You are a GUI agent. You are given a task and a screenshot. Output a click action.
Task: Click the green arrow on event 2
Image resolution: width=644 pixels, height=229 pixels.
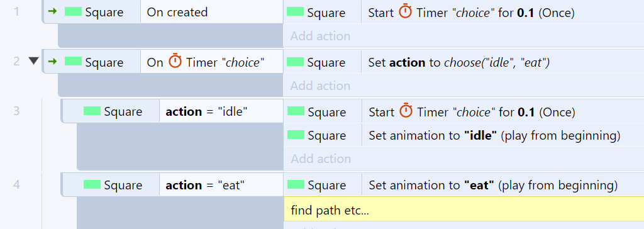pyautogui.click(x=52, y=62)
